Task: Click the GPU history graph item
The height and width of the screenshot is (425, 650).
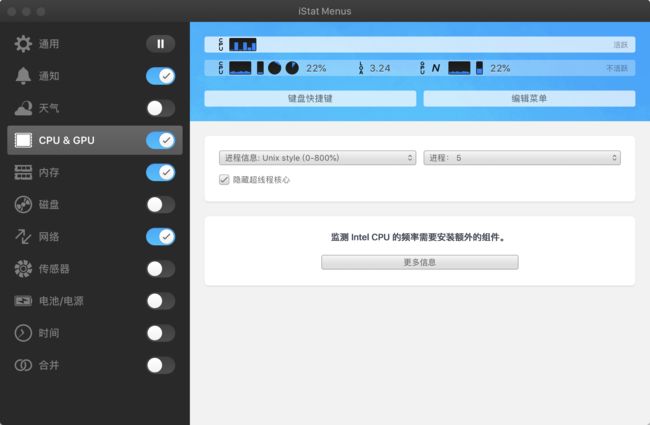Action: click(x=459, y=68)
